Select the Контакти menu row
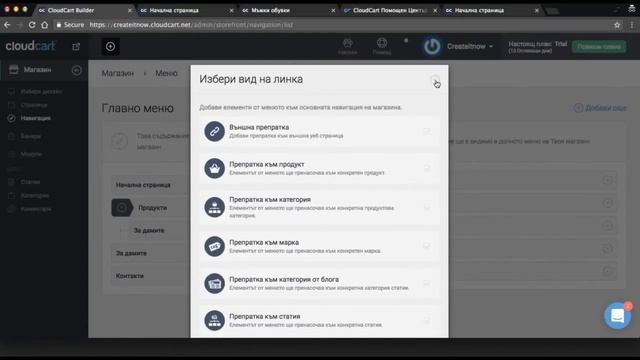The image size is (640, 360). coord(150,276)
